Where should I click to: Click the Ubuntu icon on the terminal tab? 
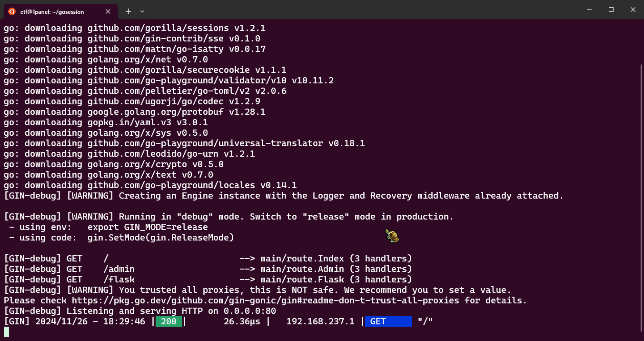tap(12, 10)
